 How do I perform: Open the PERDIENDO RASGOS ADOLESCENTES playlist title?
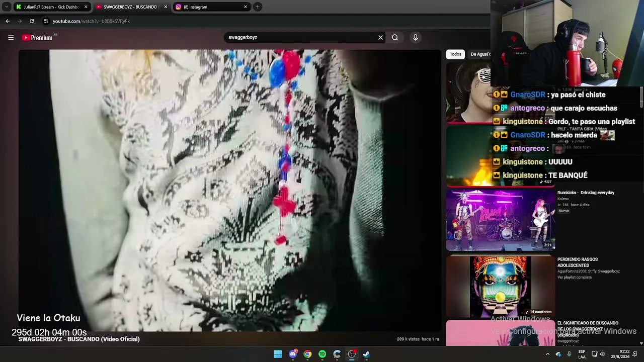tap(578, 262)
